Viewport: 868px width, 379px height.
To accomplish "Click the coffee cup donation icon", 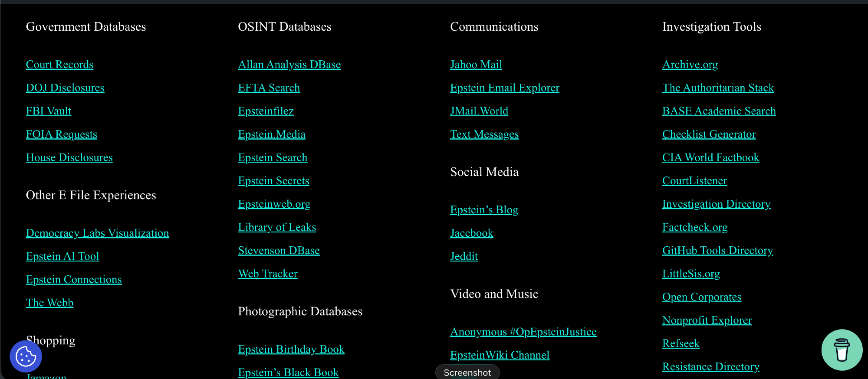I will [x=842, y=350].
